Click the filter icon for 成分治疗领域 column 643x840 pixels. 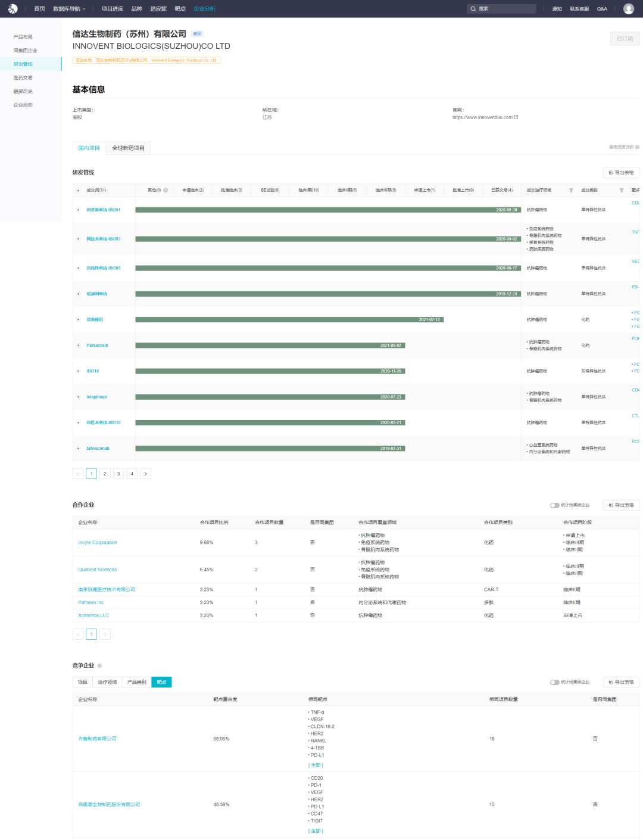(x=571, y=191)
